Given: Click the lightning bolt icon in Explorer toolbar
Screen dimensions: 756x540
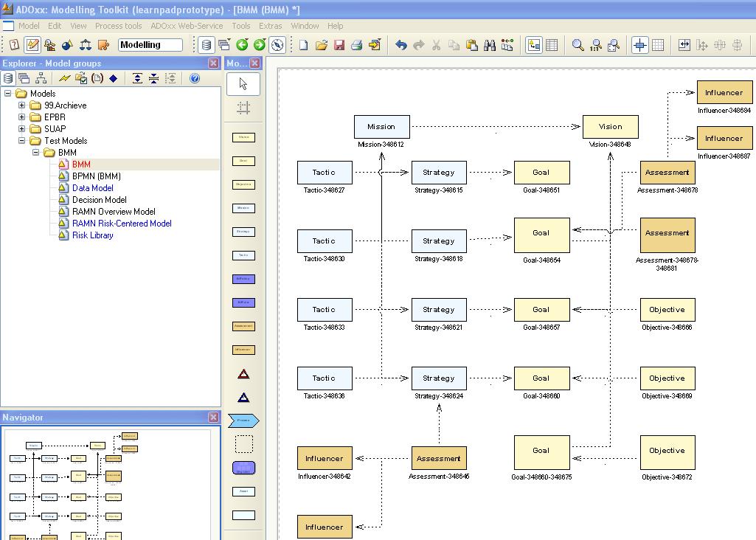Looking at the screenshot, I should point(64,78).
